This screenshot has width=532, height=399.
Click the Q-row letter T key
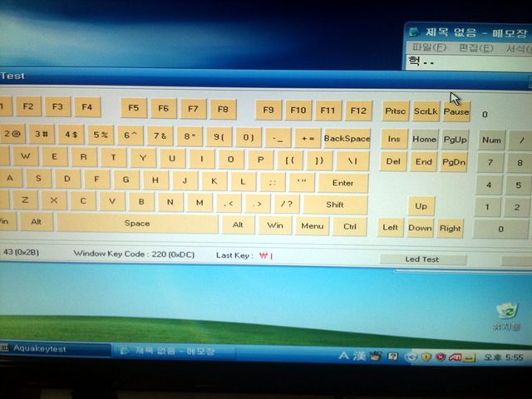coord(113,157)
